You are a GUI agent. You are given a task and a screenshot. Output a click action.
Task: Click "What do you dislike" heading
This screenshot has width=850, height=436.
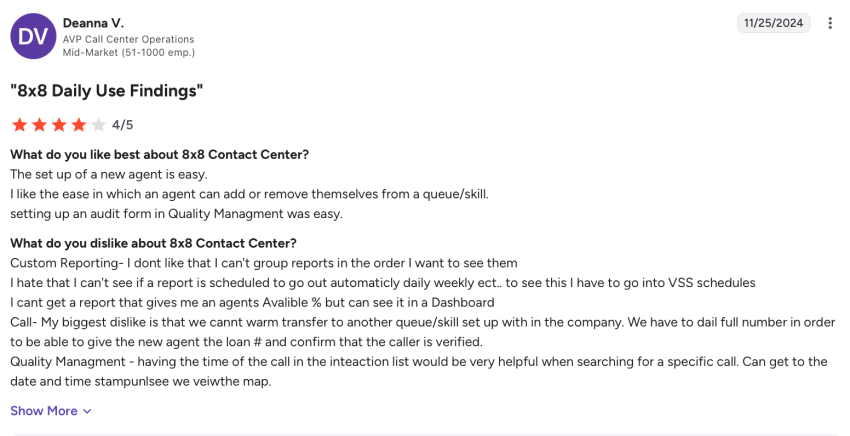(x=153, y=243)
